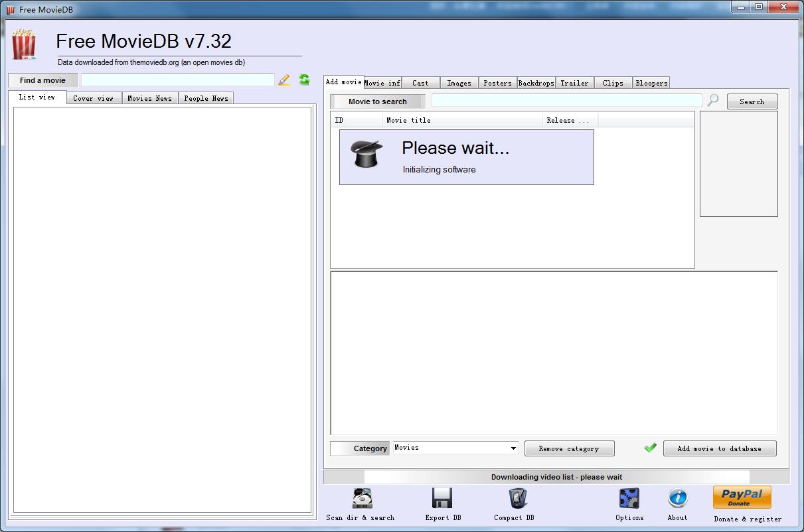Click the magnifying glass search icon
The image size is (804, 532).
pyautogui.click(x=713, y=100)
